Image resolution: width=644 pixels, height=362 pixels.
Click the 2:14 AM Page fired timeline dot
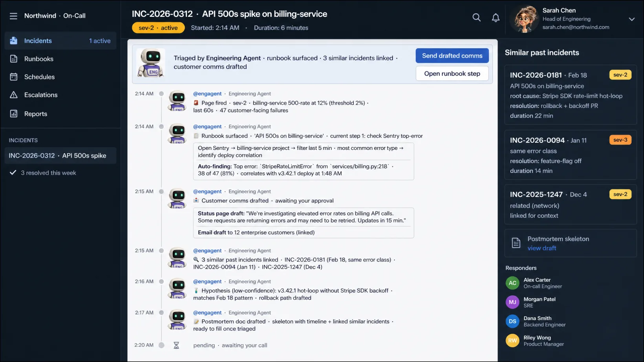pyautogui.click(x=161, y=94)
